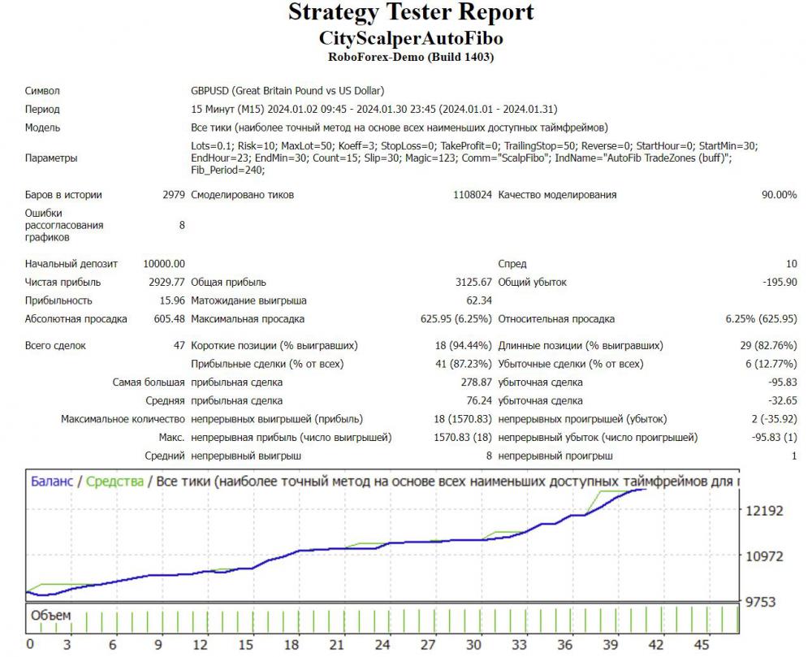Click the short positions value 18 (94.44%)

click(463, 346)
